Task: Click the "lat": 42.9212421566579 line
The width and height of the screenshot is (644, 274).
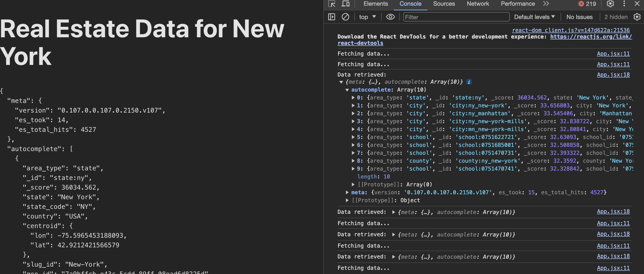Action: click(x=75, y=245)
